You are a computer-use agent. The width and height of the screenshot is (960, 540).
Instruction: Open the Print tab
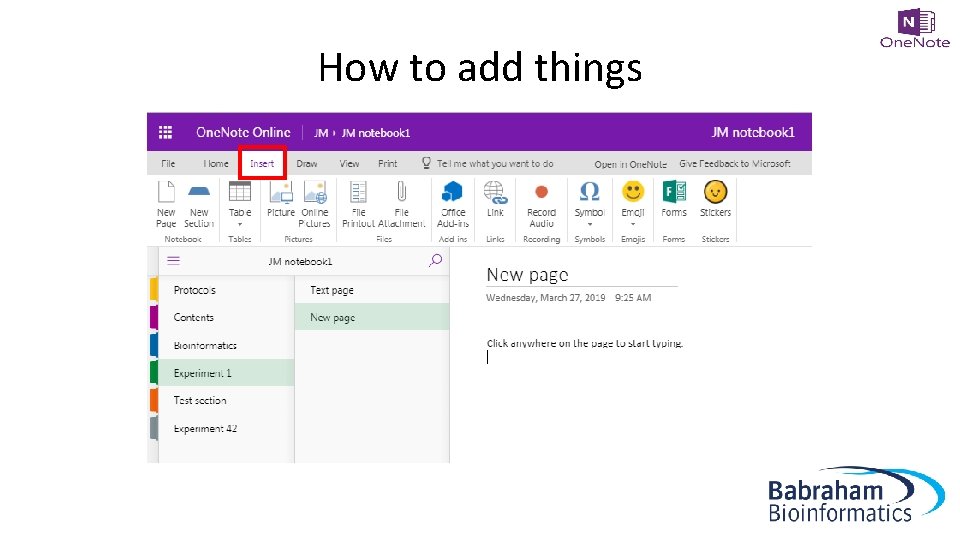point(388,163)
